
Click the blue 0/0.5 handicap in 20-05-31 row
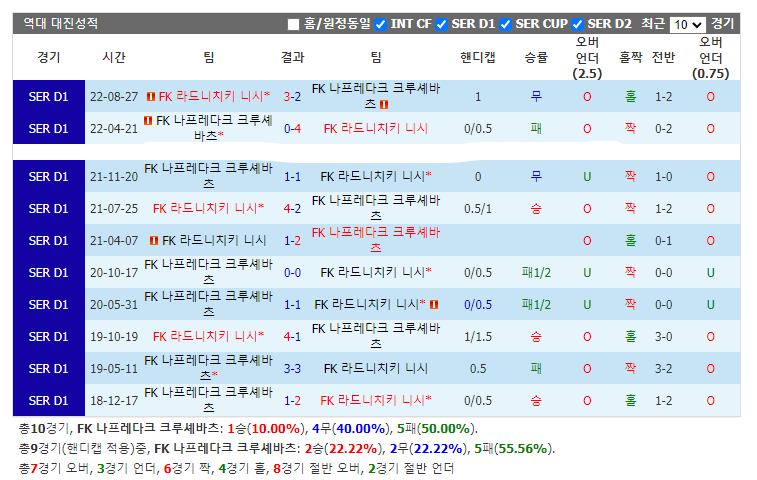coord(478,304)
